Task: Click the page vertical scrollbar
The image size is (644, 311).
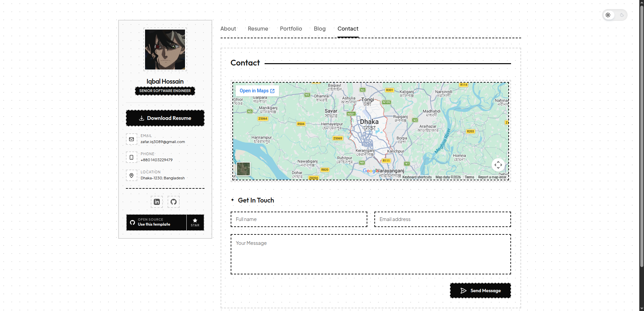Action: pyautogui.click(x=641, y=134)
